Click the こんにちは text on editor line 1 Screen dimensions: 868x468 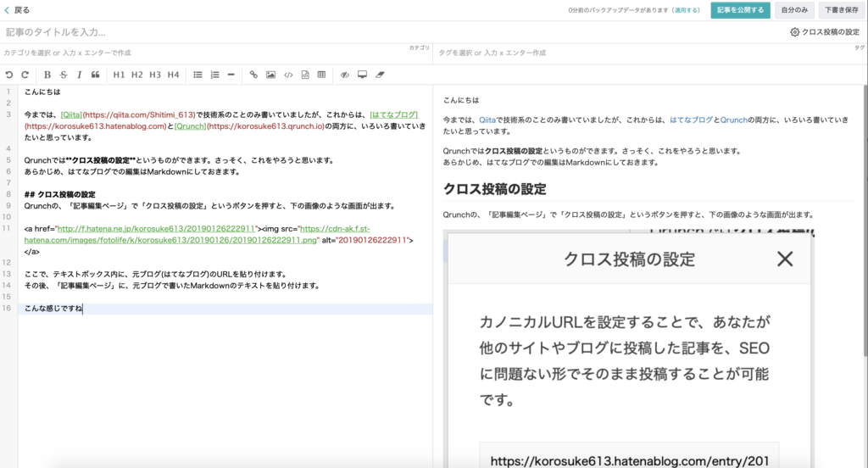[42, 92]
